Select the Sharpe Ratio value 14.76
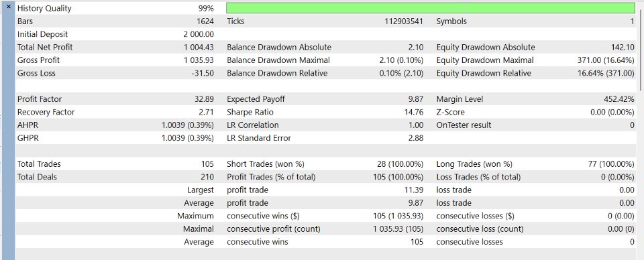 [x=414, y=112]
